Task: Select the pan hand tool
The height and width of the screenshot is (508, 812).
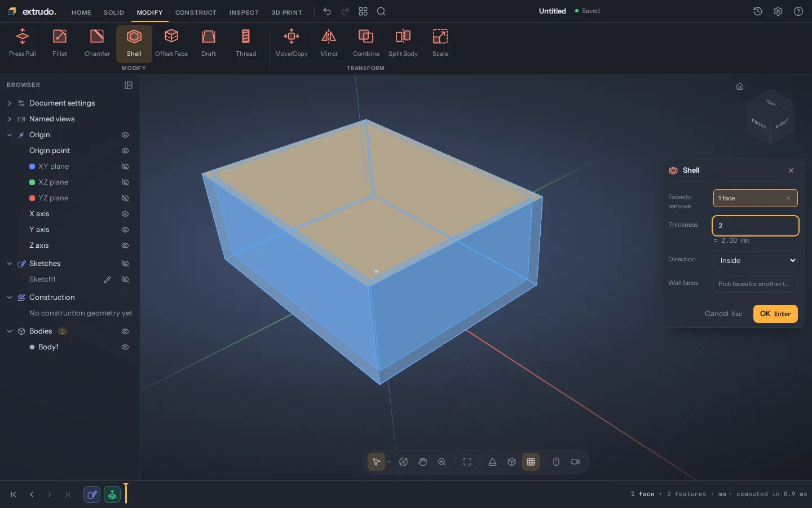Action: [423, 462]
